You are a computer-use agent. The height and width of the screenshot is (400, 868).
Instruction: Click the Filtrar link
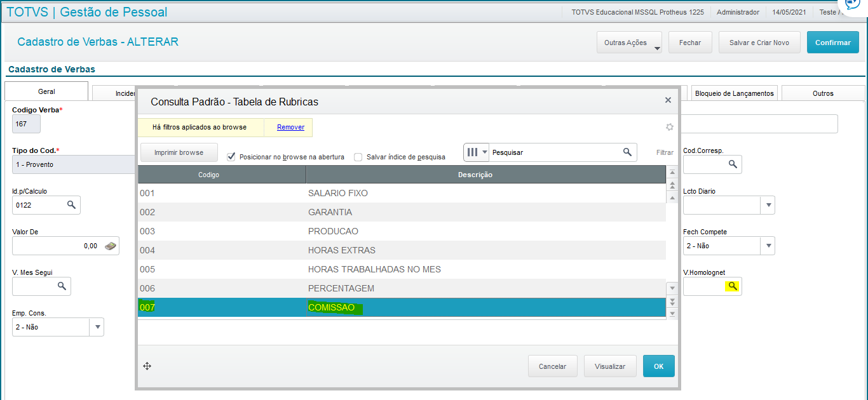tap(665, 152)
